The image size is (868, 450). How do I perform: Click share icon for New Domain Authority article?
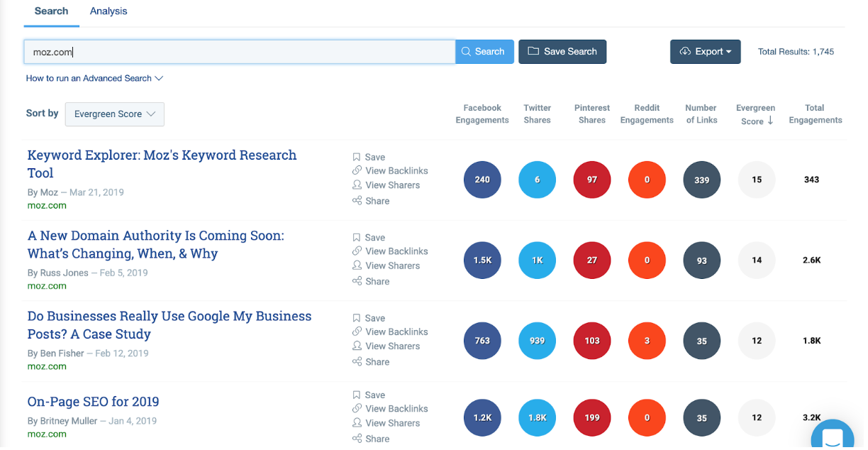click(357, 281)
